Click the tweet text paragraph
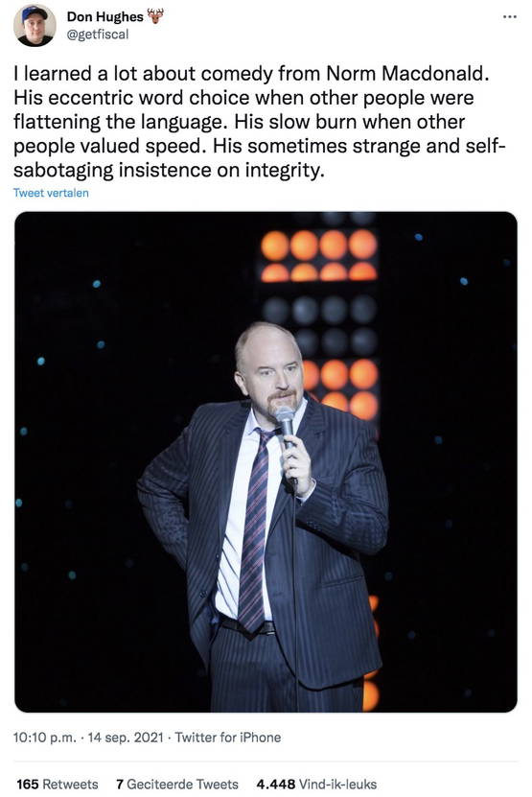This screenshot has width=532, height=797. tap(260, 122)
